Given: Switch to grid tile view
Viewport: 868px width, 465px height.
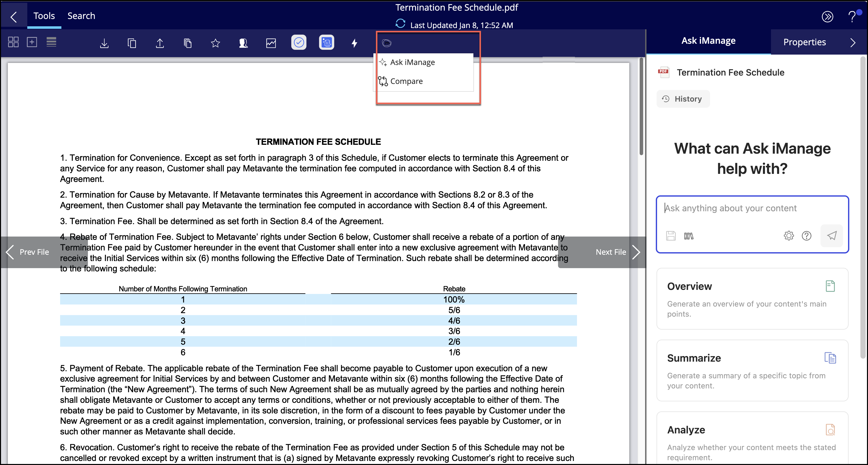Looking at the screenshot, I should 13,42.
